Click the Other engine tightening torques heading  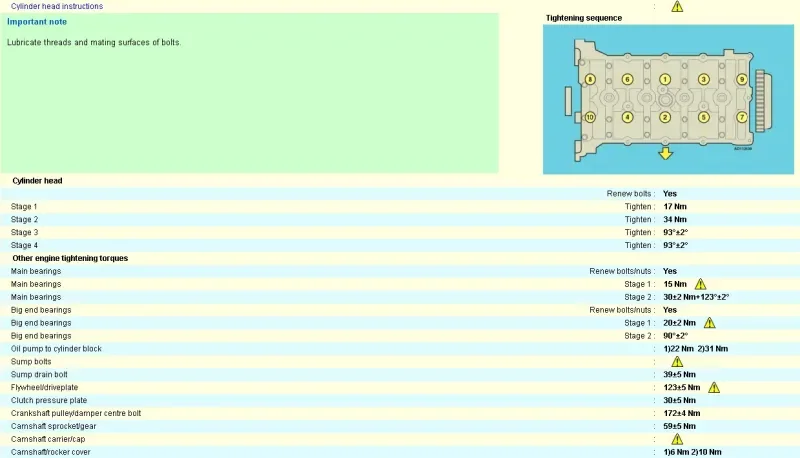(70, 258)
